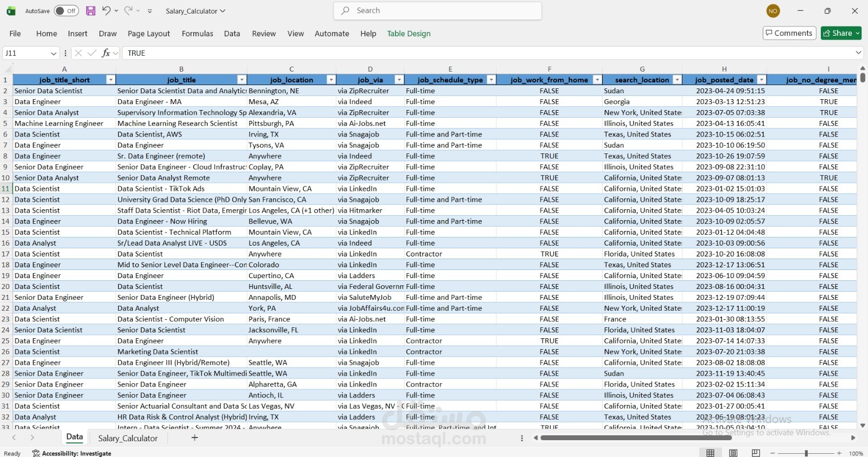The width and height of the screenshot is (868, 457).
Task: Expand the Name Box dropdown arrow
Action: [53, 53]
